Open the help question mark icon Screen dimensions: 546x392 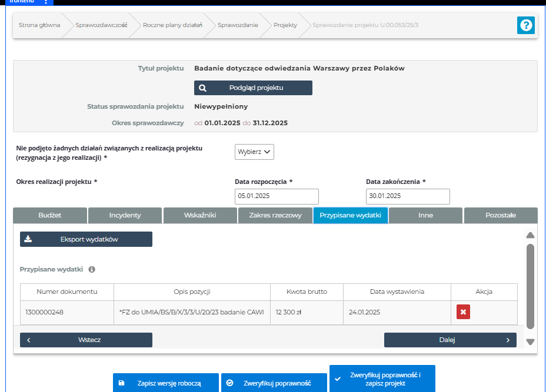pyautogui.click(x=525, y=25)
